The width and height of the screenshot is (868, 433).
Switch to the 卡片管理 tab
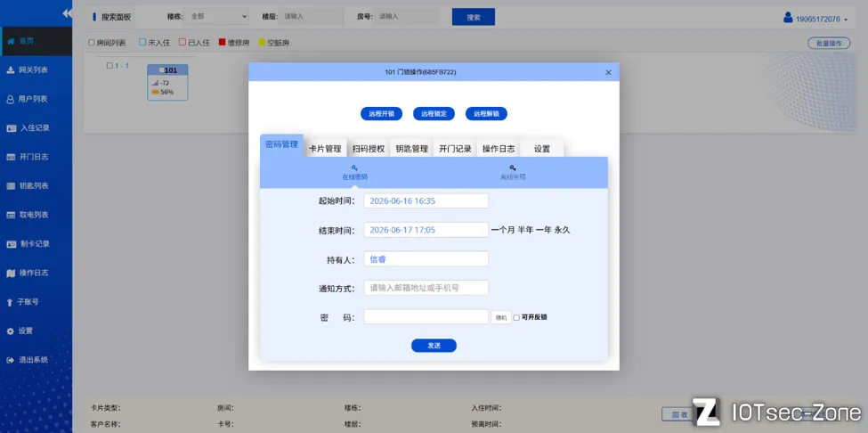(x=325, y=149)
